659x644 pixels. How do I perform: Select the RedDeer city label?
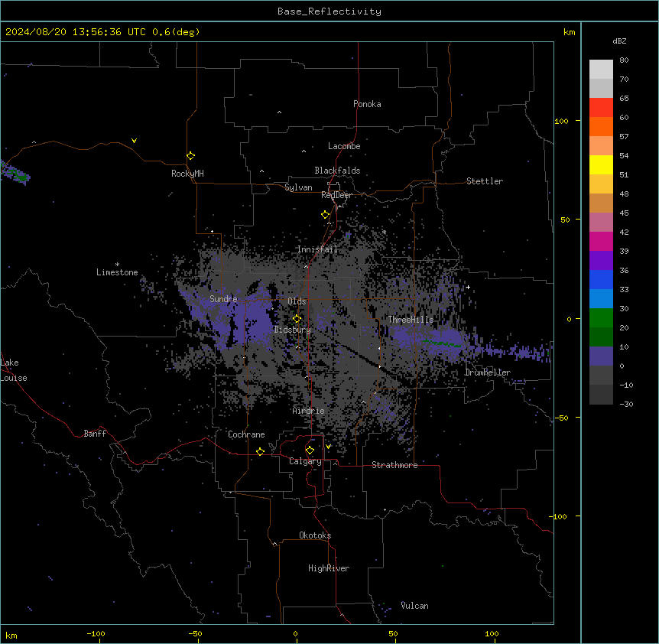(336, 195)
